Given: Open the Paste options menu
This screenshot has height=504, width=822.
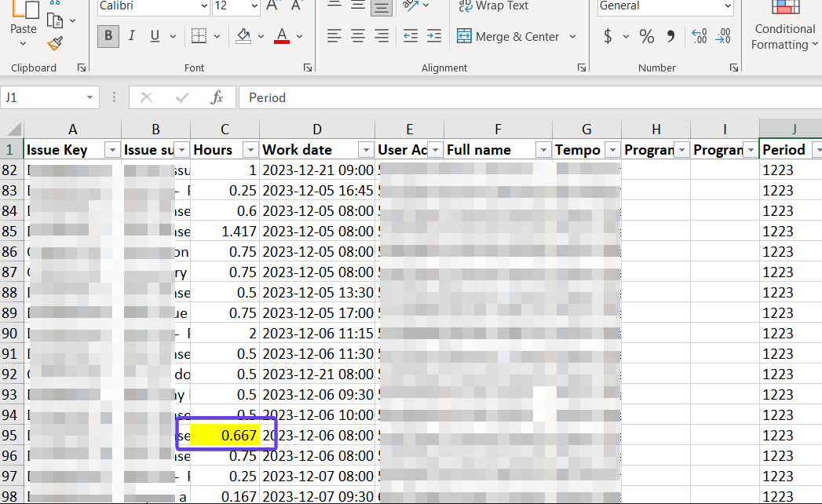Looking at the screenshot, I should tap(24, 45).
